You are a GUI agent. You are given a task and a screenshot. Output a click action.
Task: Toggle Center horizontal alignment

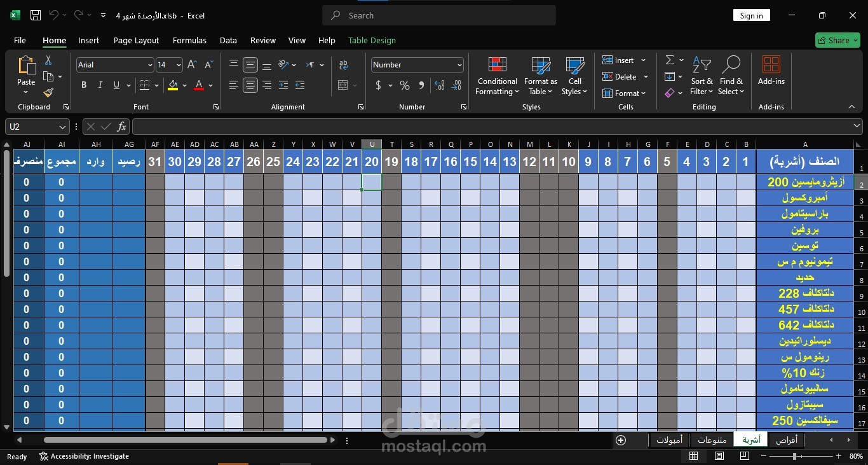coord(250,85)
